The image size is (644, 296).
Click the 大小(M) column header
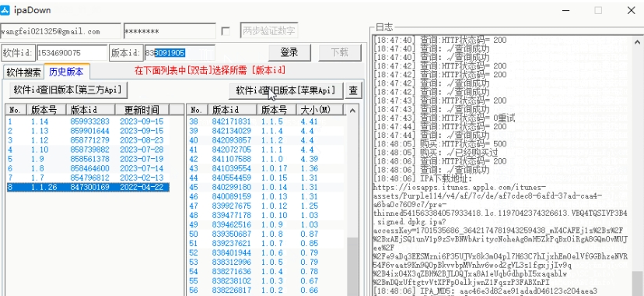click(320, 110)
